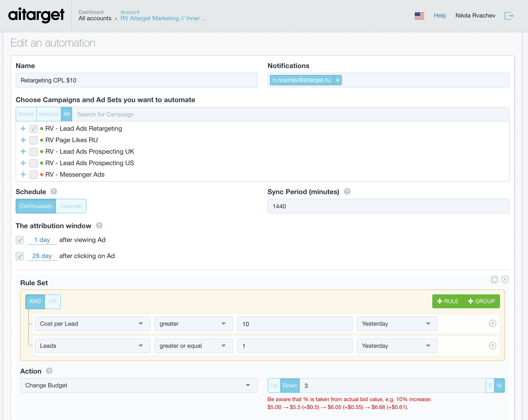Remove the n.rvachev@aitarget.ru notification email
Screen dimensions: 528x420
point(337,80)
